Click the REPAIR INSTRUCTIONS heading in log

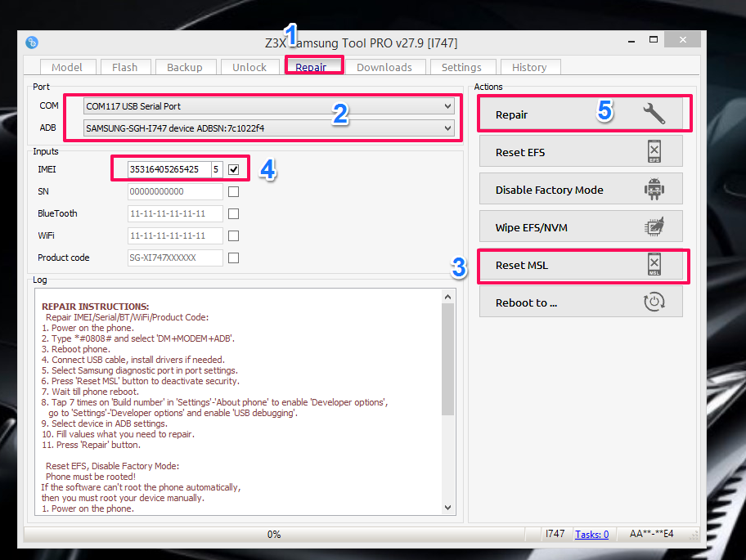(95, 307)
